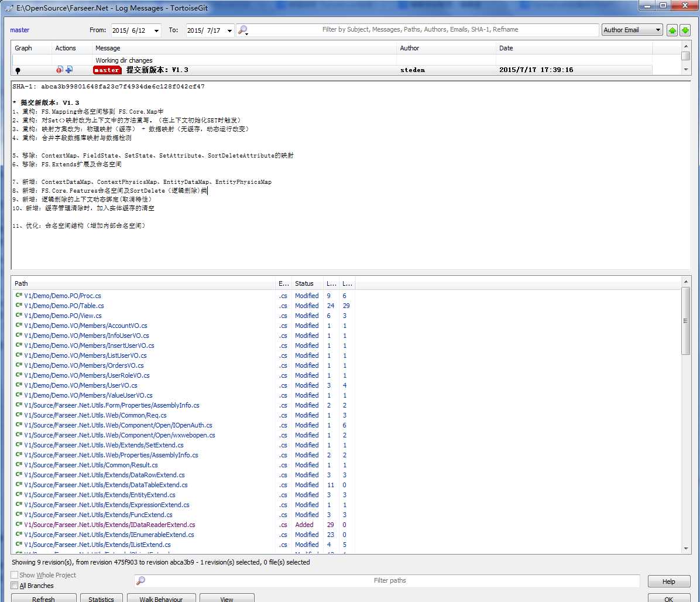This screenshot has height=602, width=700.
Task: Toggle the Show Whole Project checkbox
Action: pyautogui.click(x=14, y=574)
